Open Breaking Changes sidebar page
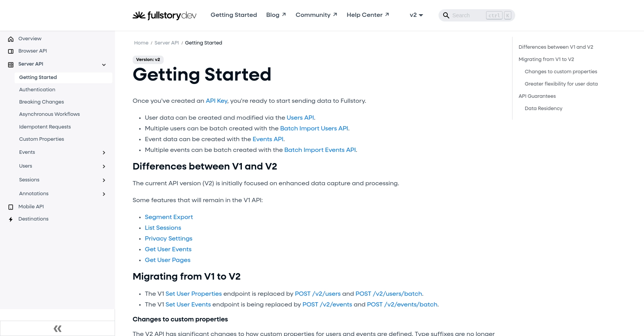The height and width of the screenshot is (336, 644). coord(41,102)
